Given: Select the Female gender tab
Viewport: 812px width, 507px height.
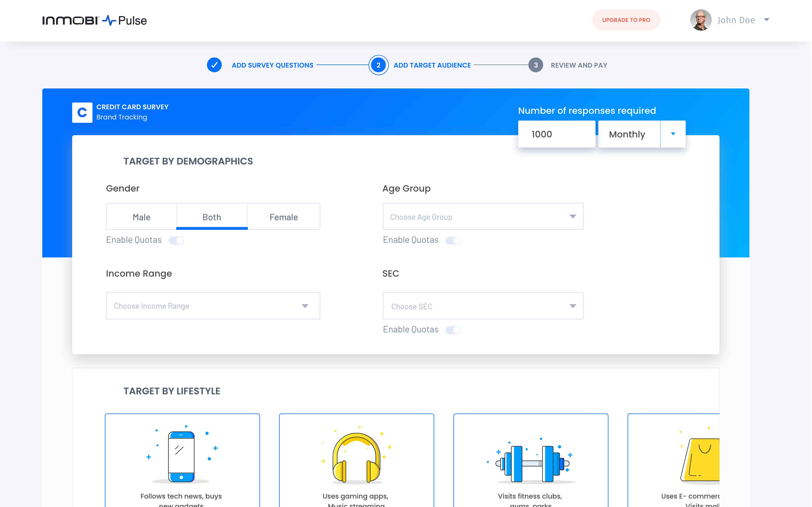Looking at the screenshot, I should 284,217.
